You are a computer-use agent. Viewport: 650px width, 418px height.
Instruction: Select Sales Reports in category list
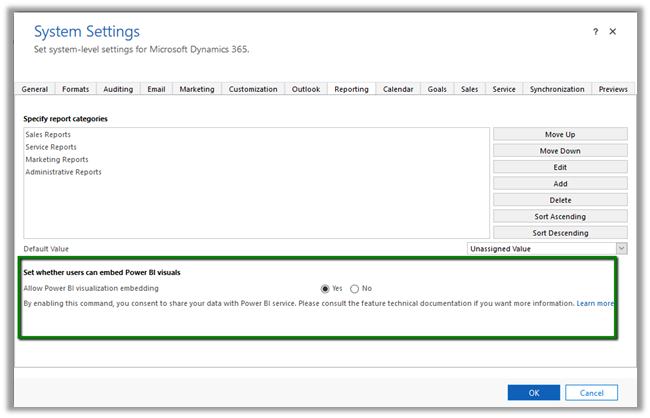pos(48,134)
